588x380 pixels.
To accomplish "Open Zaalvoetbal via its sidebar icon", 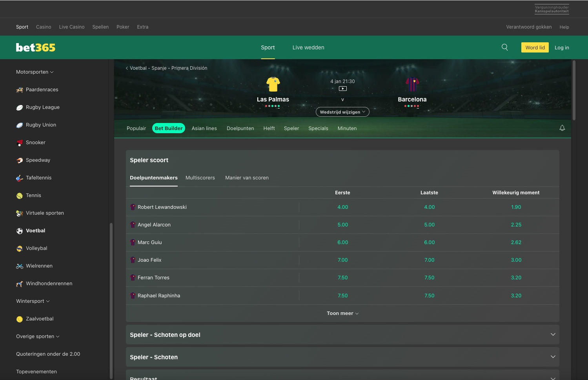I will click(19, 319).
